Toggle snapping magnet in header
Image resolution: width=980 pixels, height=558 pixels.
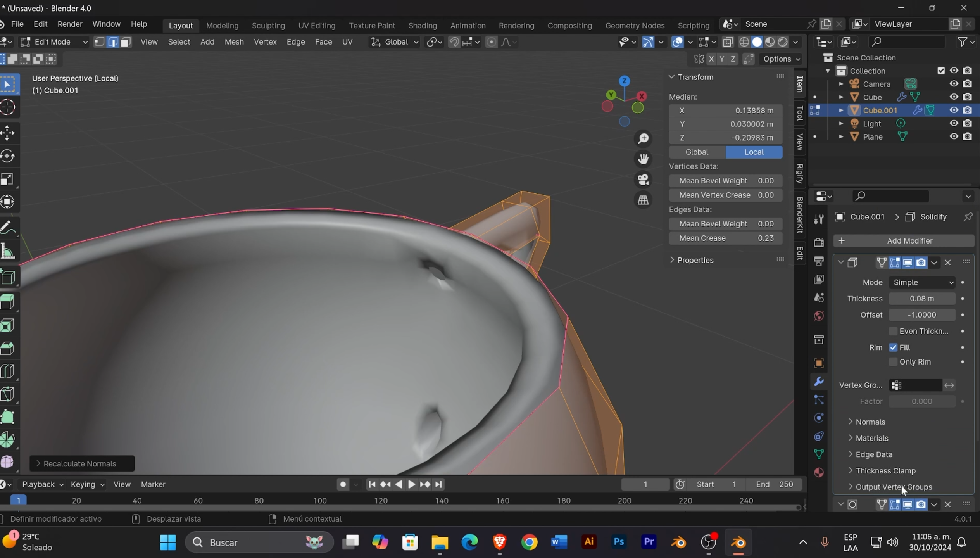(x=454, y=42)
